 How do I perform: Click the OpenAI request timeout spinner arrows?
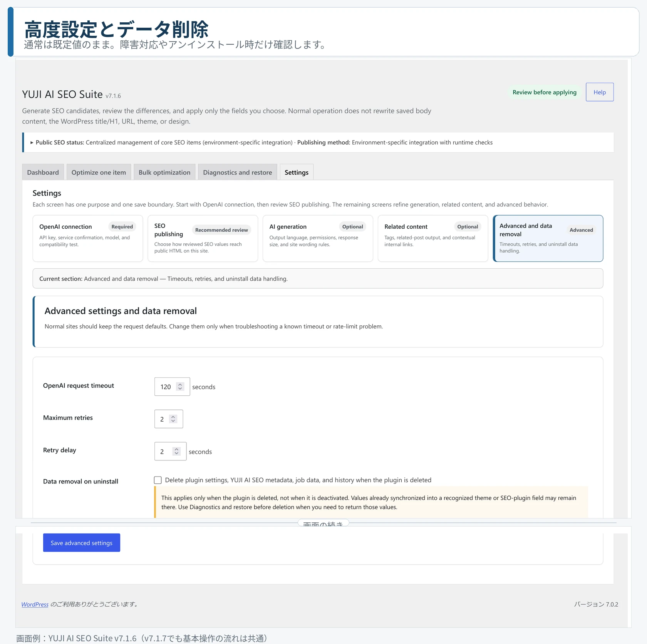pos(180,386)
